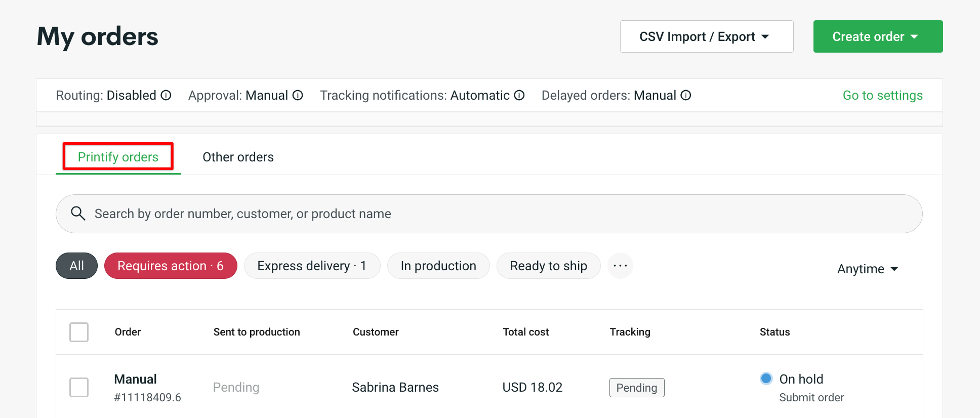
Task: Filter by Express delivery · 1
Action: point(312,266)
